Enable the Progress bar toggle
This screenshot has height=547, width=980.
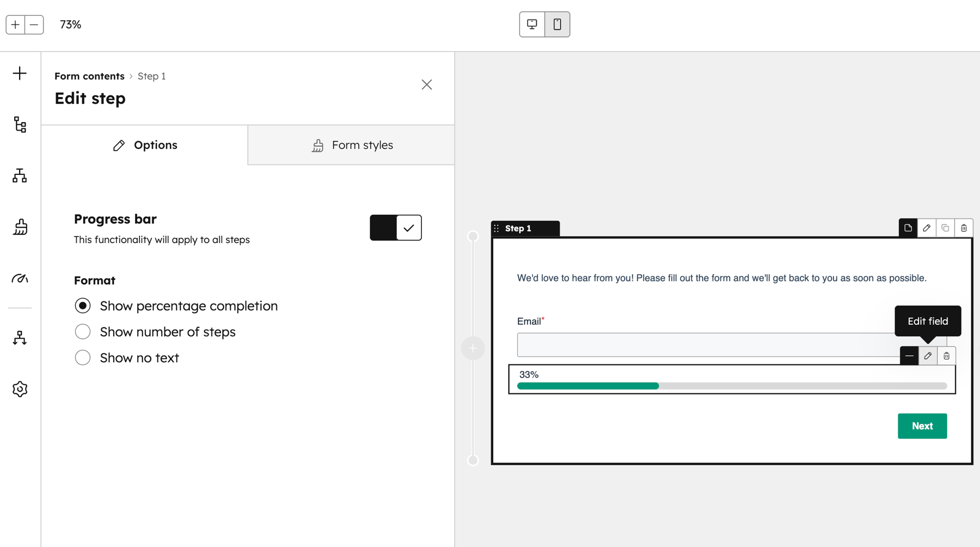coord(396,228)
